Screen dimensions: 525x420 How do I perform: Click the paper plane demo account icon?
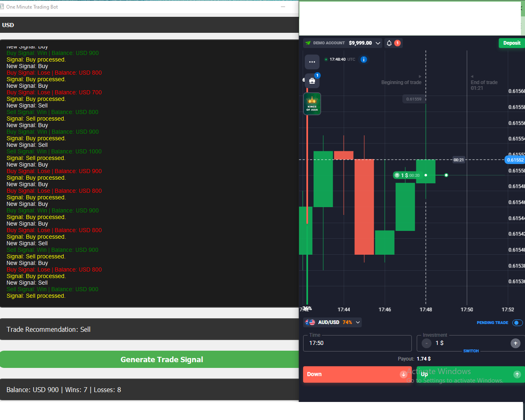(308, 43)
